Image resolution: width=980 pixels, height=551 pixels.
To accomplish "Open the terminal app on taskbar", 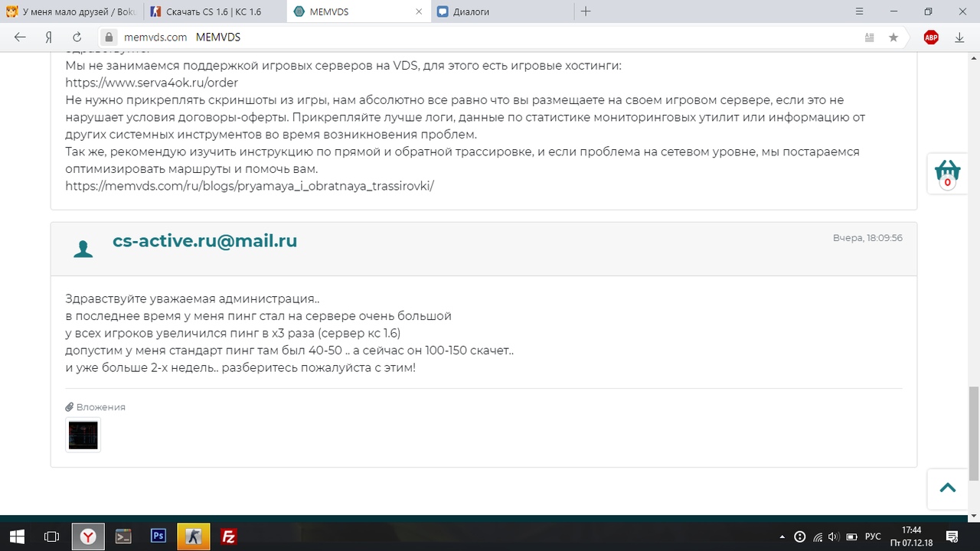I will (123, 536).
